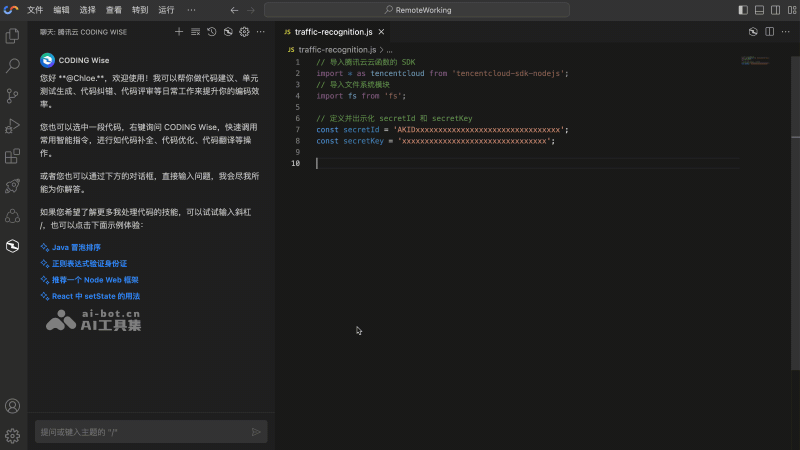Image resolution: width=800 pixels, height=450 pixels.
Task: Open editor more actions ellipsis menu
Action: pyautogui.click(x=786, y=32)
